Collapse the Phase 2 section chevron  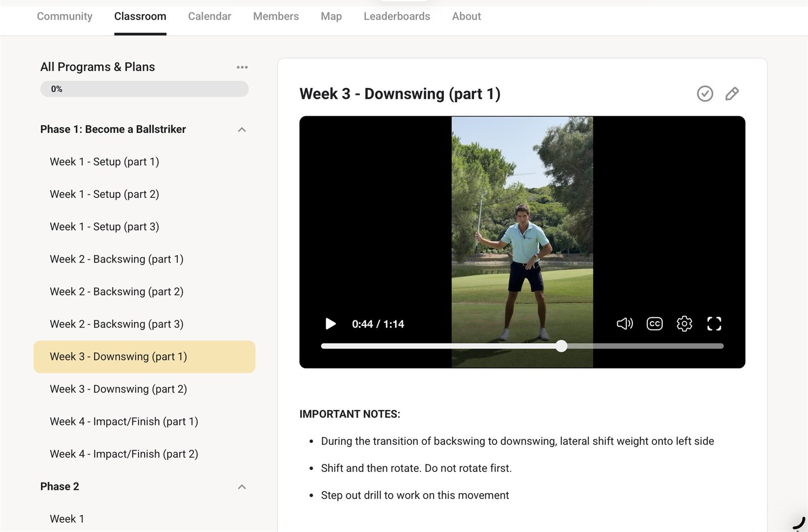click(x=242, y=487)
